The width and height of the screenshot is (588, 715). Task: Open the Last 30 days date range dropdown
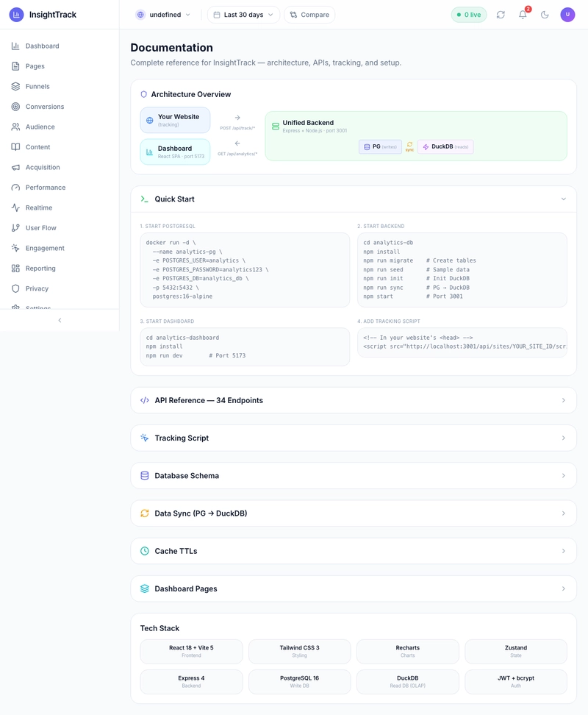(244, 15)
